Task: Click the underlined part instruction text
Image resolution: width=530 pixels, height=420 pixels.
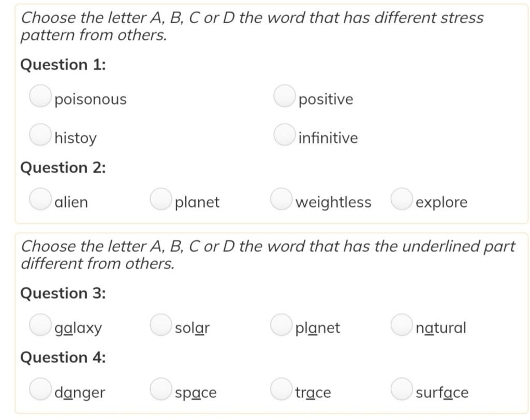Action: click(x=268, y=255)
